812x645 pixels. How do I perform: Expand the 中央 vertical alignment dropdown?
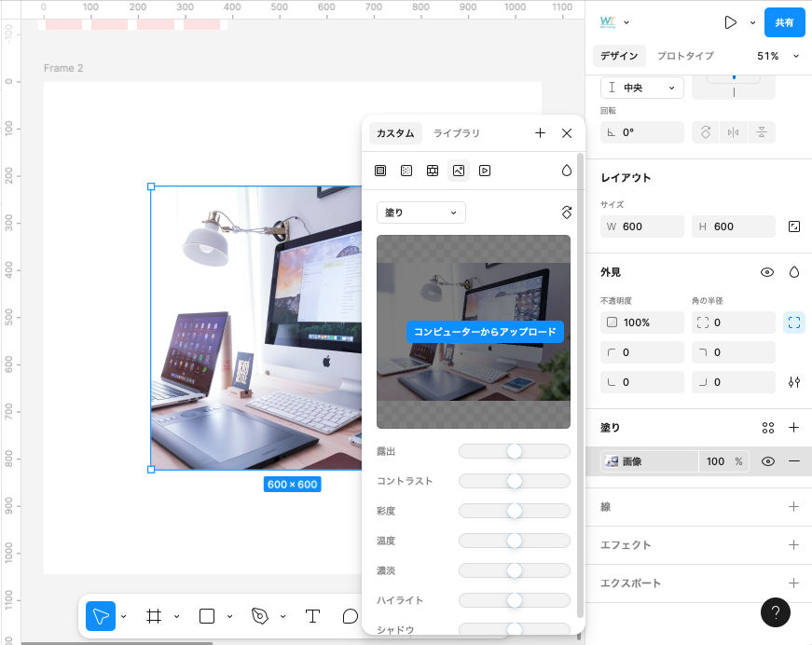(x=642, y=88)
